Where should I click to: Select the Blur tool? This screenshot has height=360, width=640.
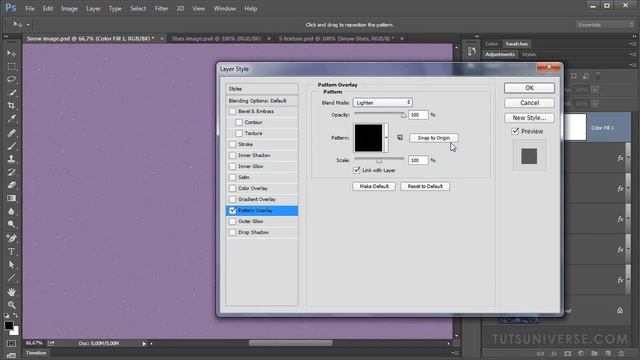[11, 211]
